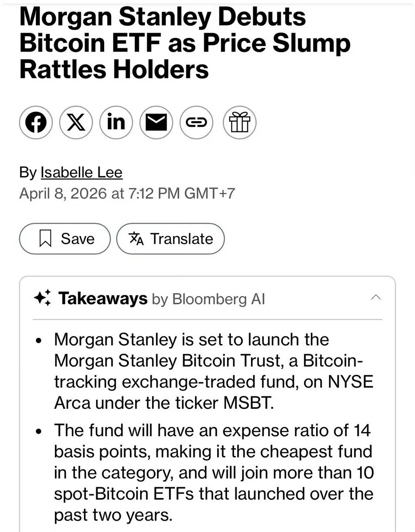Click the bold Takeaways heading
Viewport: 415px width, 532px height.
click(x=103, y=298)
